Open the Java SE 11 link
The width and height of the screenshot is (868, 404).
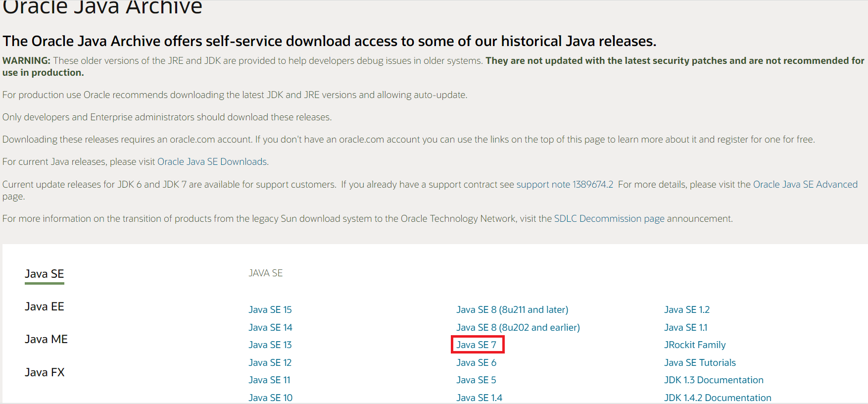tap(270, 380)
